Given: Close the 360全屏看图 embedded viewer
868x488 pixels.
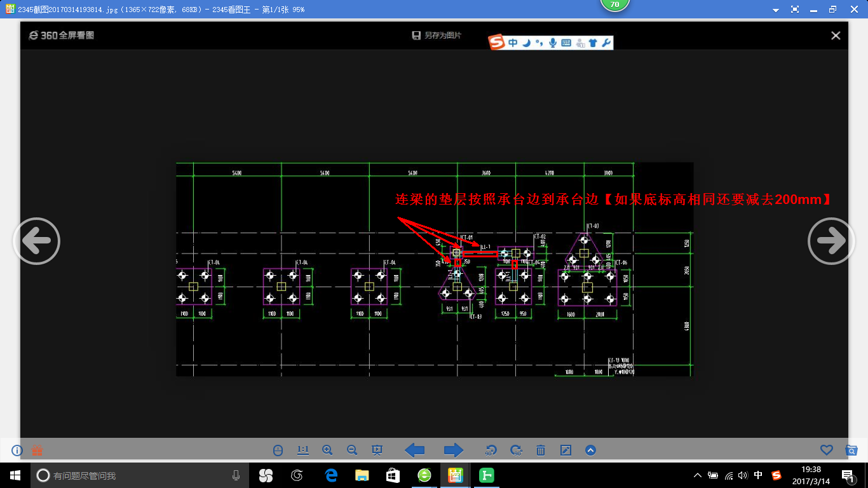Looking at the screenshot, I should pos(836,36).
